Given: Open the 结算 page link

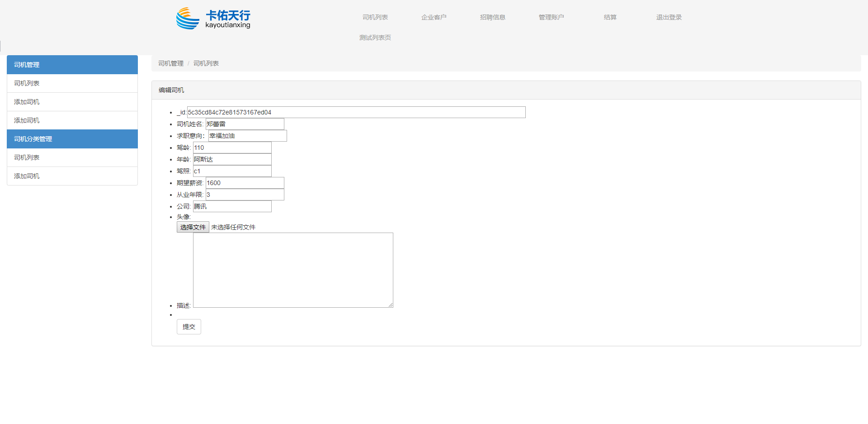Looking at the screenshot, I should pyautogui.click(x=610, y=17).
